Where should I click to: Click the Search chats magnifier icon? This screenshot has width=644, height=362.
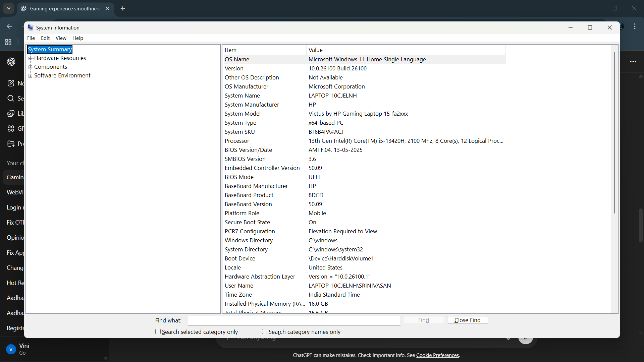[11, 98]
